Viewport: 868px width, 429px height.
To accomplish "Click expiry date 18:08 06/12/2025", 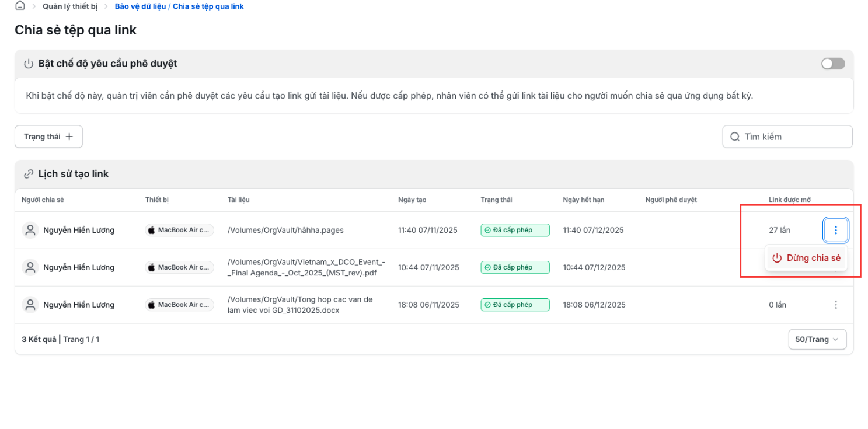I will 594,305.
